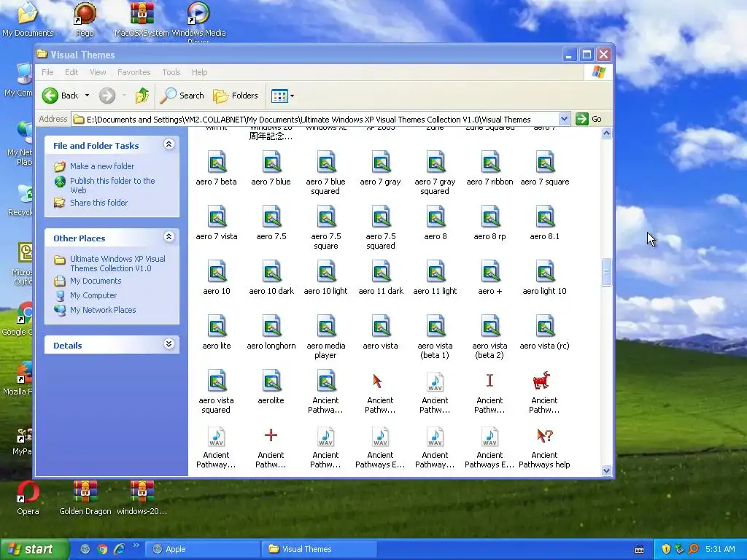This screenshot has height=560, width=747.
Task: Go to Ultimate Windows XP Visual Themes Collection
Action: point(117,263)
